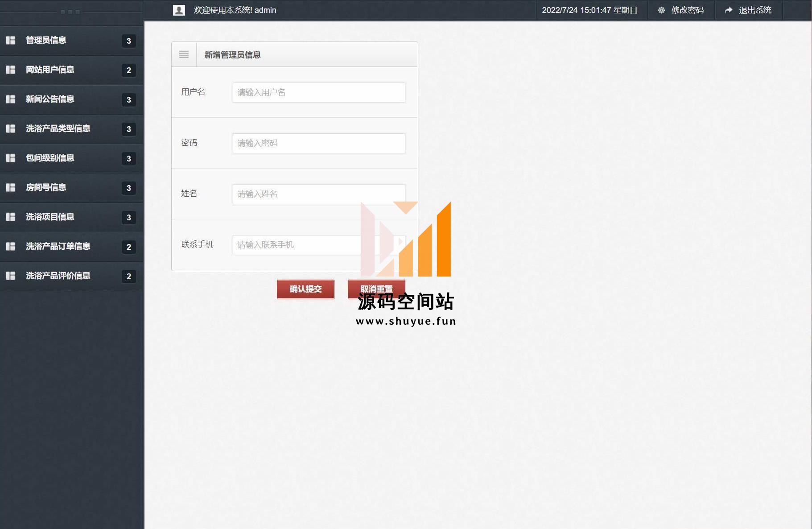This screenshot has height=529, width=812.
Task: Expand the 网站用户信息 sidebar menu
Action: pos(50,70)
